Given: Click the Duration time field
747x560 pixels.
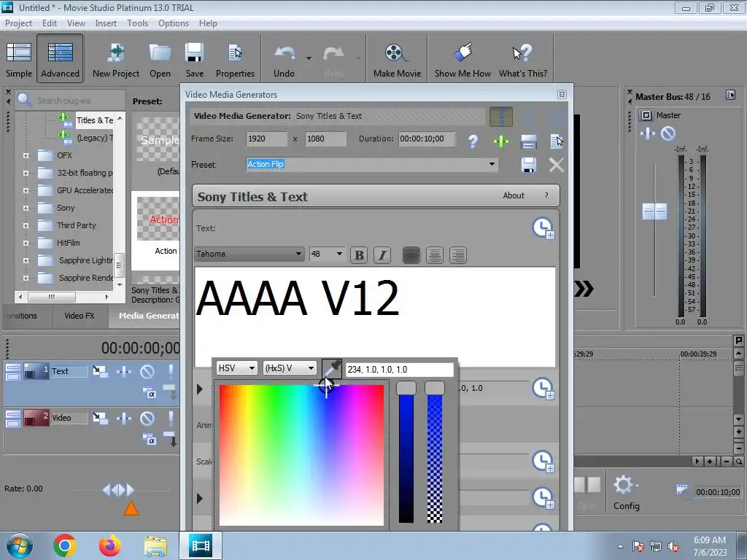Looking at the screenshot, I should (426, 139).
